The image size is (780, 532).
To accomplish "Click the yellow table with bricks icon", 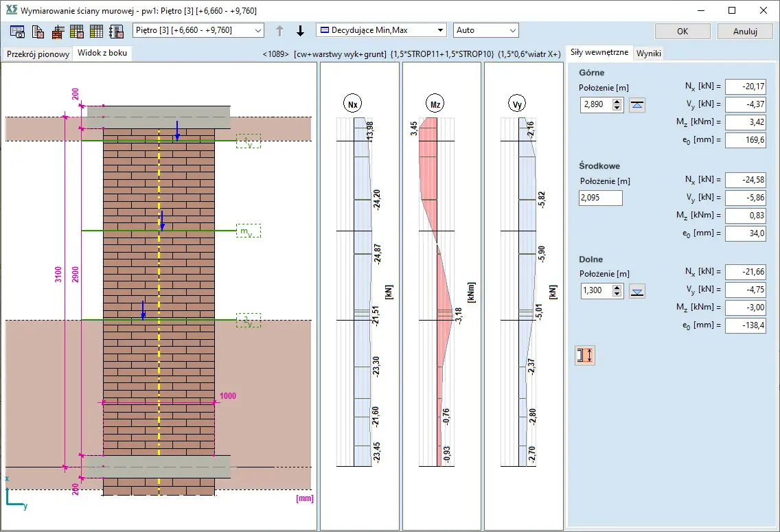I will (x=77, y=31).
